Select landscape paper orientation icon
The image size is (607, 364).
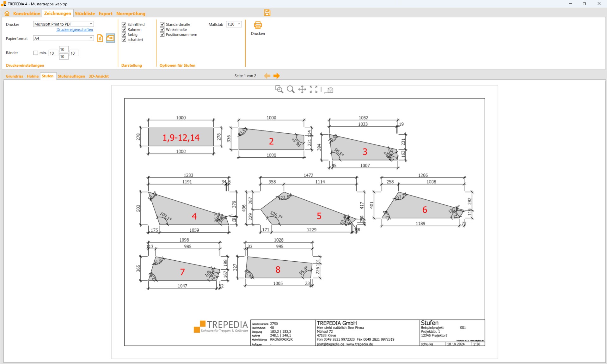click(110, 38)
